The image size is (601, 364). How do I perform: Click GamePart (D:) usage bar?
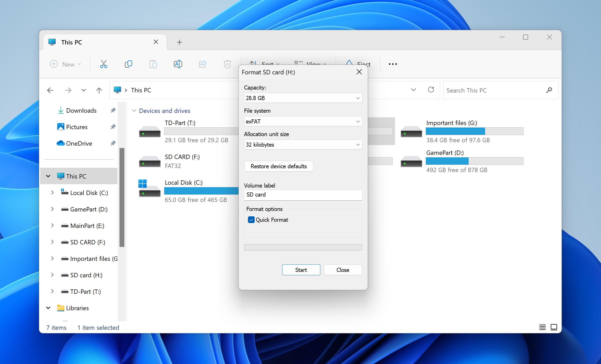[474, 161]
